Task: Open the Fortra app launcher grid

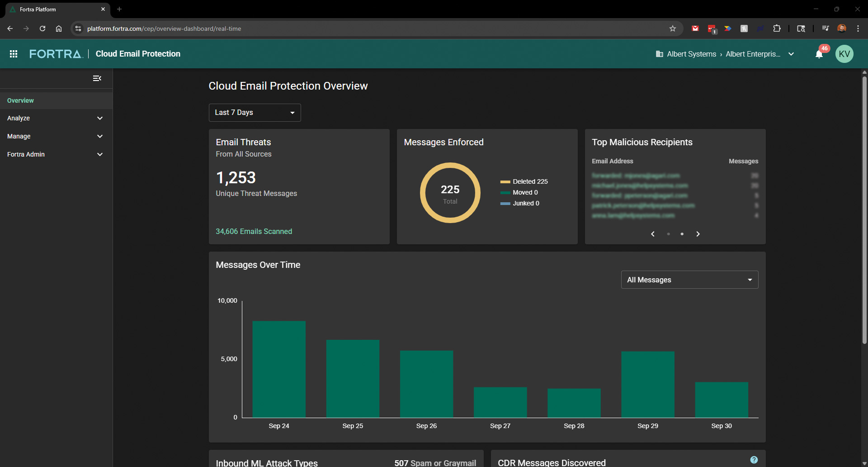Action: (13, 54)
